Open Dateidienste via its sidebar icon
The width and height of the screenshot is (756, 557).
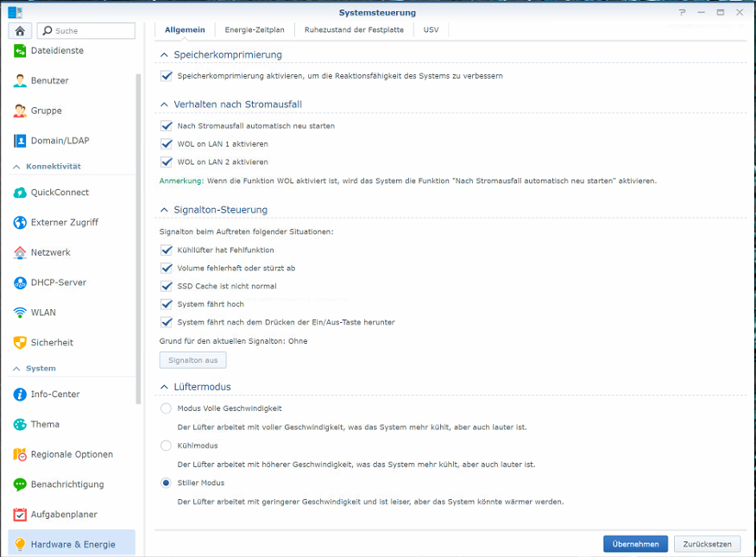click(x=21, y=51)
